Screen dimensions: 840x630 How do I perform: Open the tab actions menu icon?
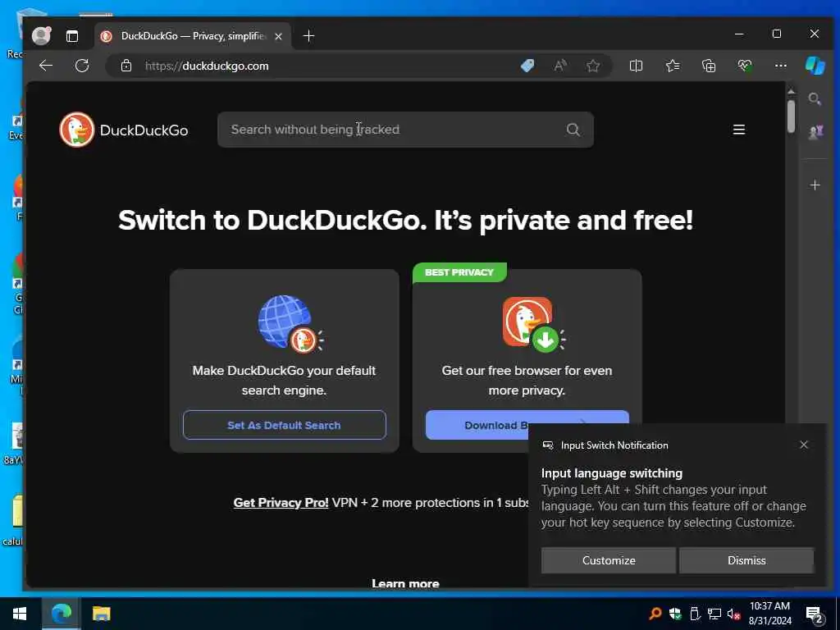(x=72, y=36)
